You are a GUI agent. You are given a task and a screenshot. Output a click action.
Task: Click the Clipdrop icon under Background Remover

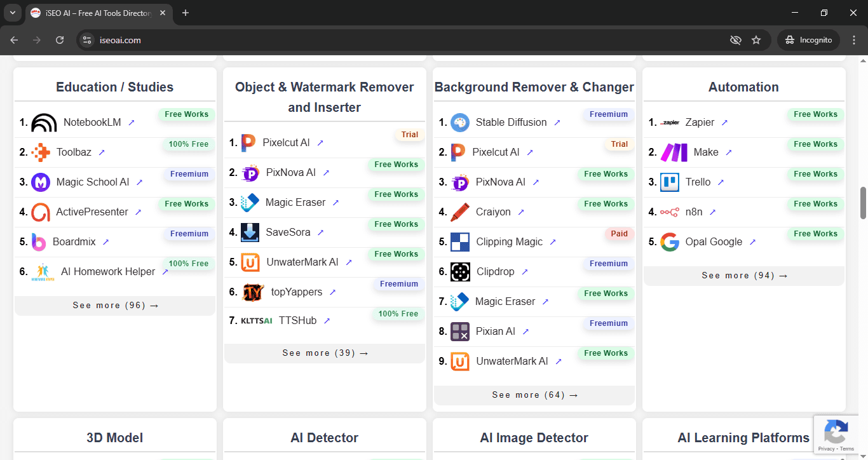pyautogui.click(x=459, y=271)
